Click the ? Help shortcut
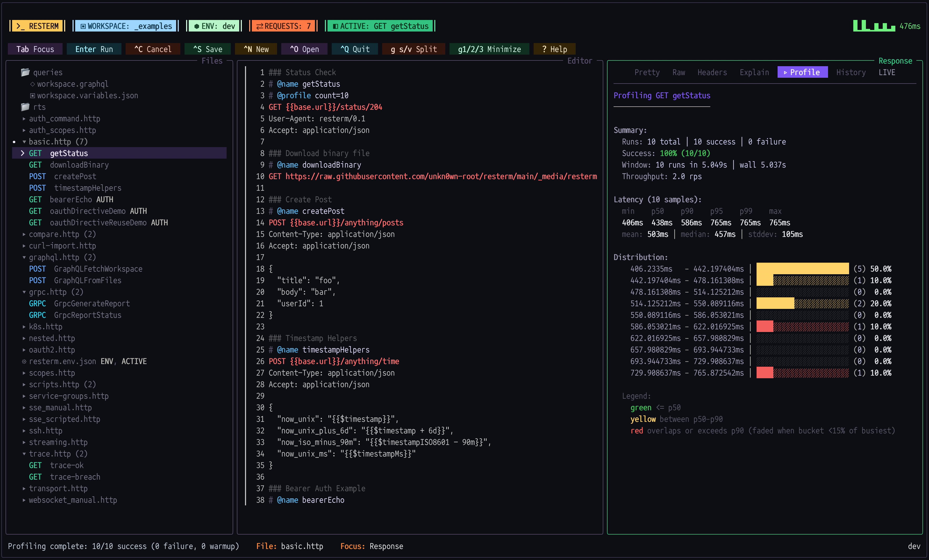The image size is (929, 560). [554, 49]
